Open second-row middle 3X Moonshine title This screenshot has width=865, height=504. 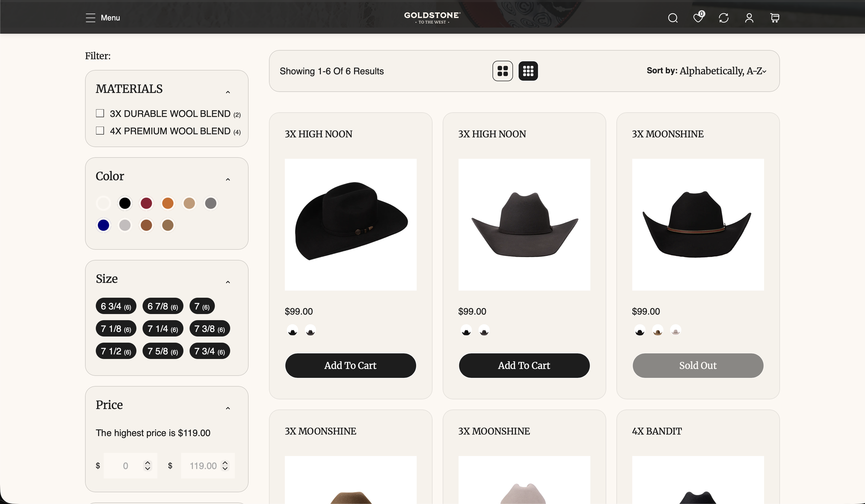click(x=494, y=431)
